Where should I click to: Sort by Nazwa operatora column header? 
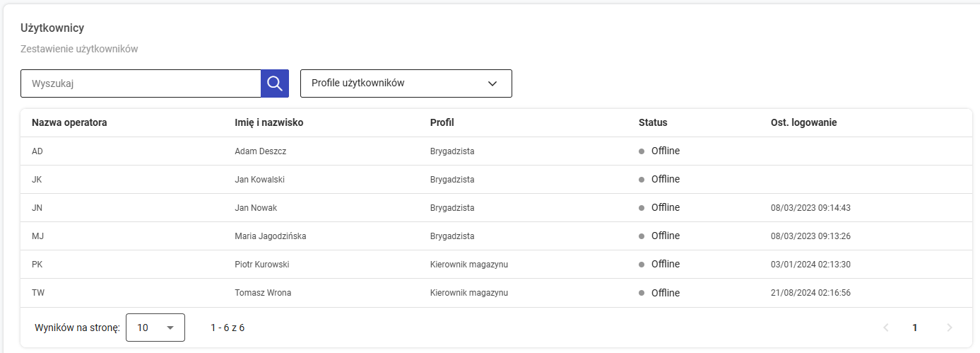click(69, 122)
